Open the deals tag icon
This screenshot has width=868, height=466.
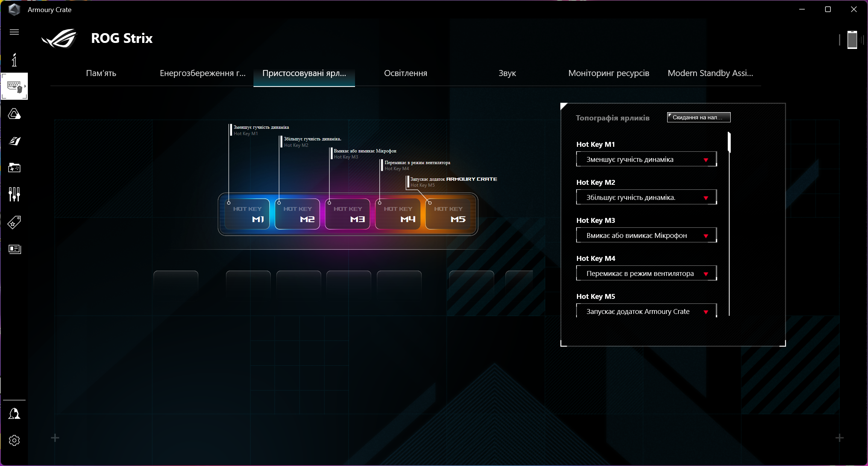(x=14, y=222)
